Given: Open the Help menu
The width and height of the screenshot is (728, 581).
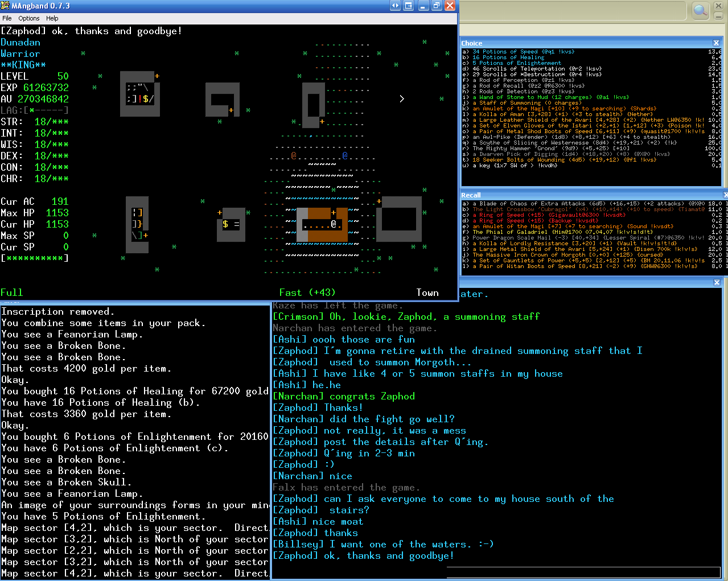Looking at the screenshot, I should (52, 18).
